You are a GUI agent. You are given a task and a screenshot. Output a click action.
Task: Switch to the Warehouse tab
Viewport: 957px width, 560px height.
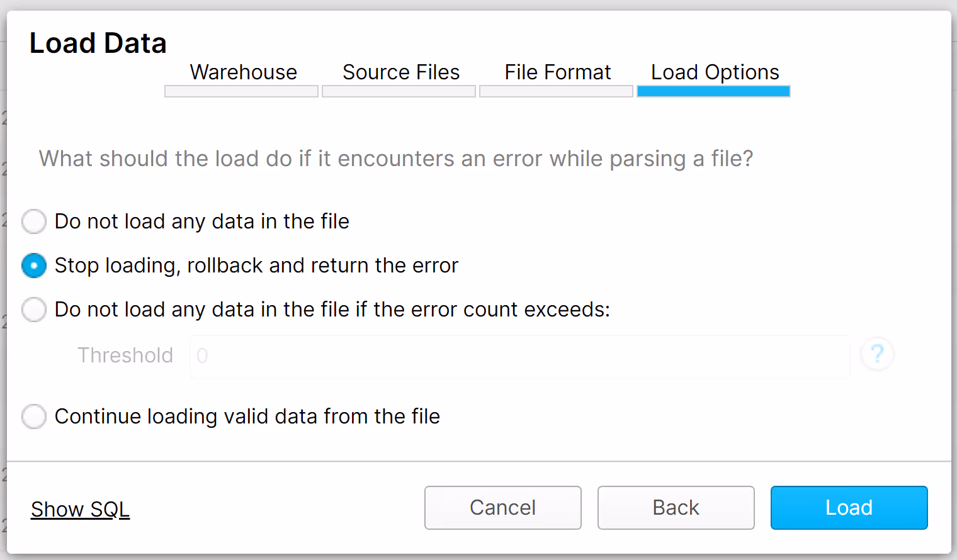pos(243,72)
